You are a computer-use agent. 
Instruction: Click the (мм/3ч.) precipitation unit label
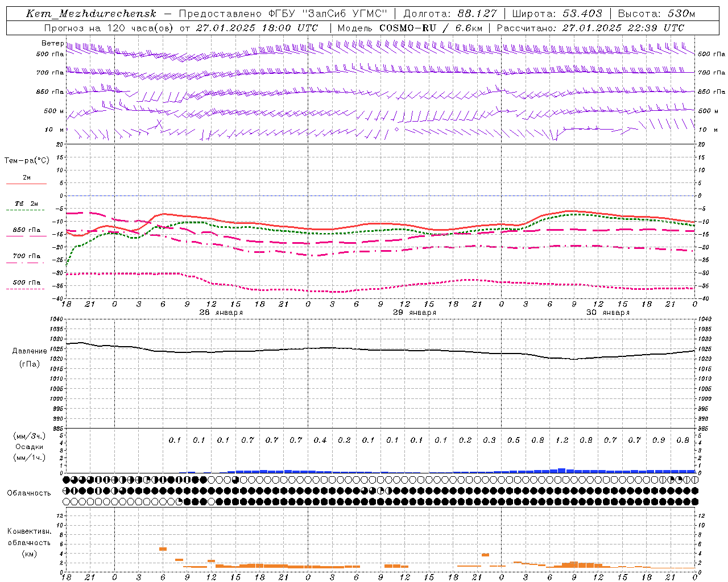click(30, 436)
